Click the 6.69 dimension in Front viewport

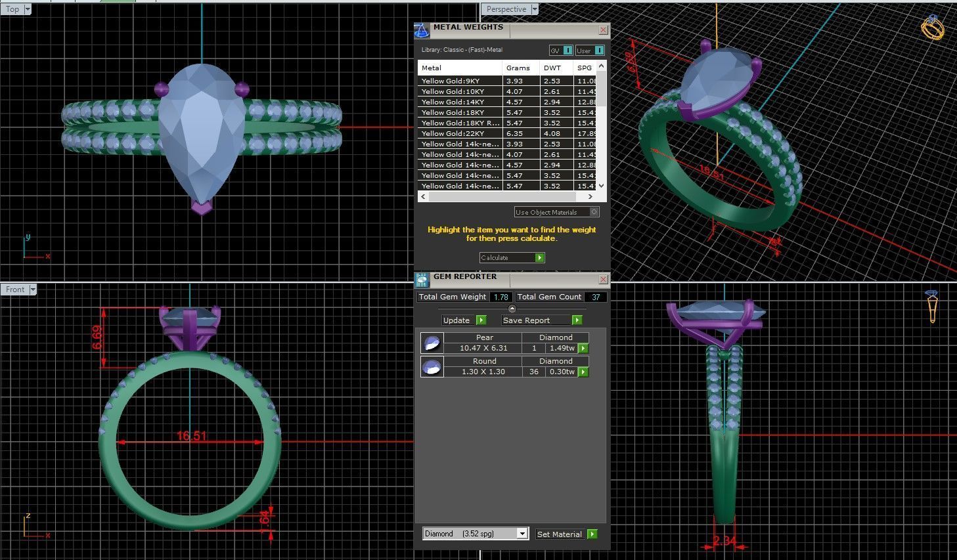pos(97,337)
